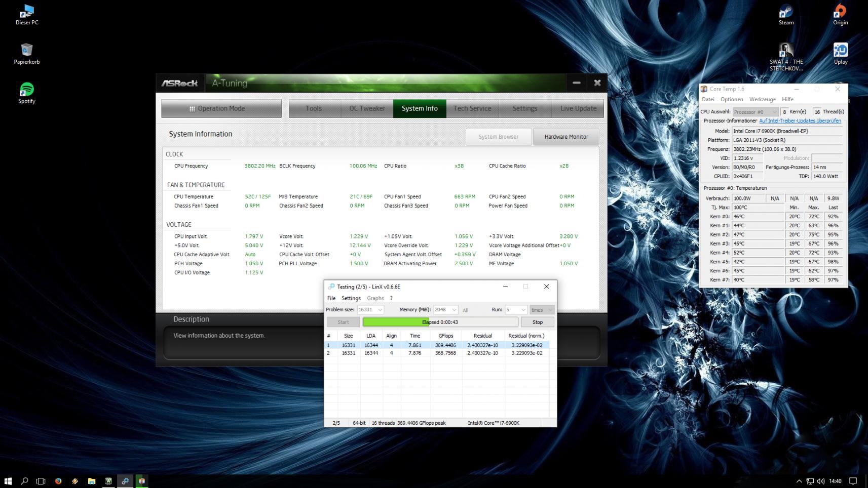Open the Live Update tab
Viewport: 868px width, 488px height.
click(578, 108)
